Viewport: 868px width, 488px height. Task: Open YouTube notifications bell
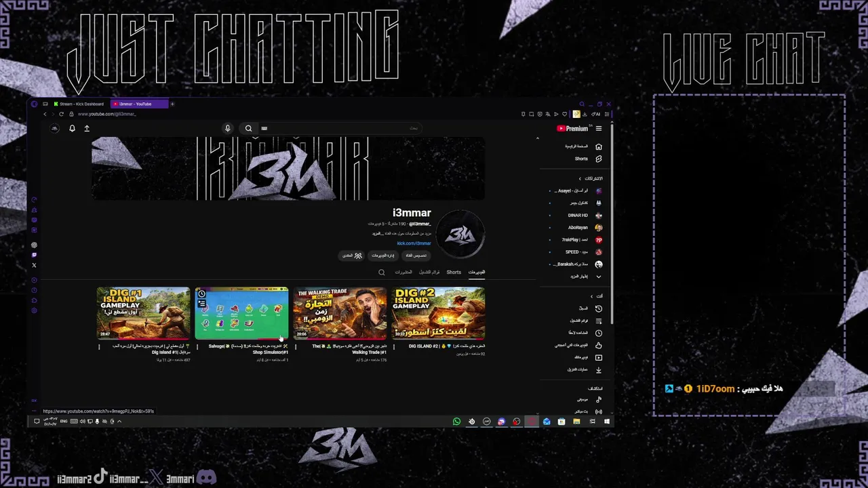point(72,128)
